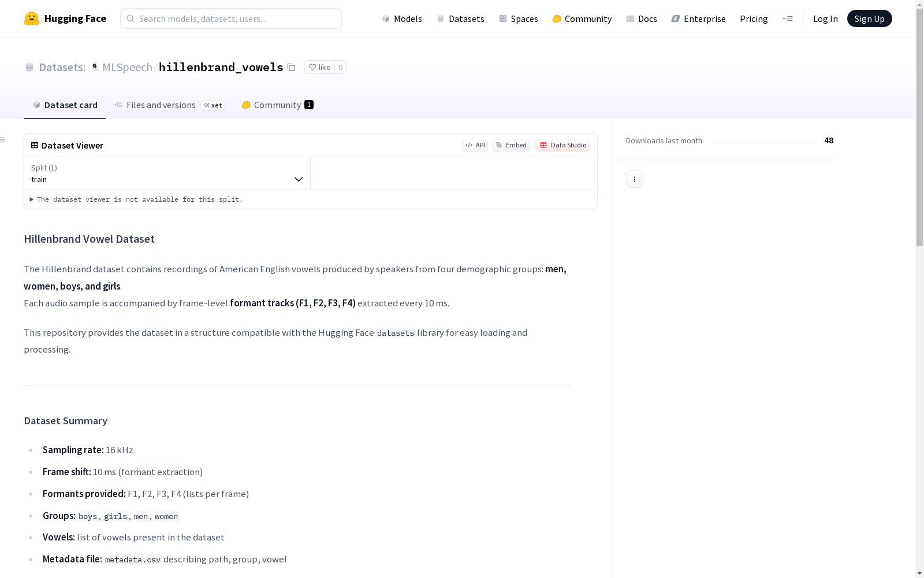Click the hillenbrand_vowels dataset name link
The height and width of the screenshot is (578, 924).
[221, 67]
